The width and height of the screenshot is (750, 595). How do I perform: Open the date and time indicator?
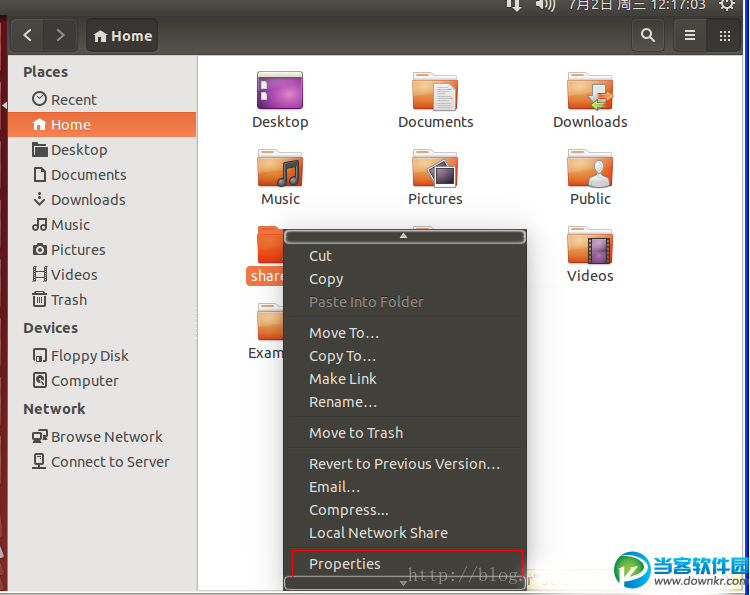coord(637,5)
